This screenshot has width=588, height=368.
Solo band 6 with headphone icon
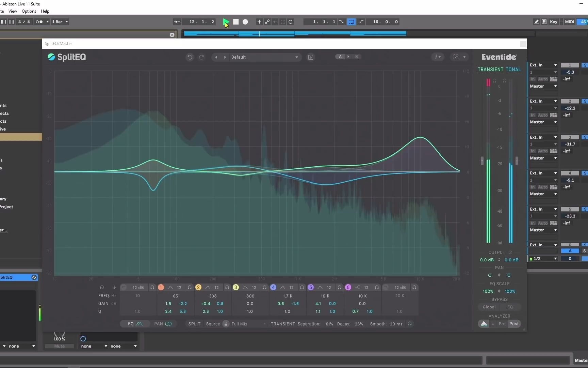pos(377,288)
